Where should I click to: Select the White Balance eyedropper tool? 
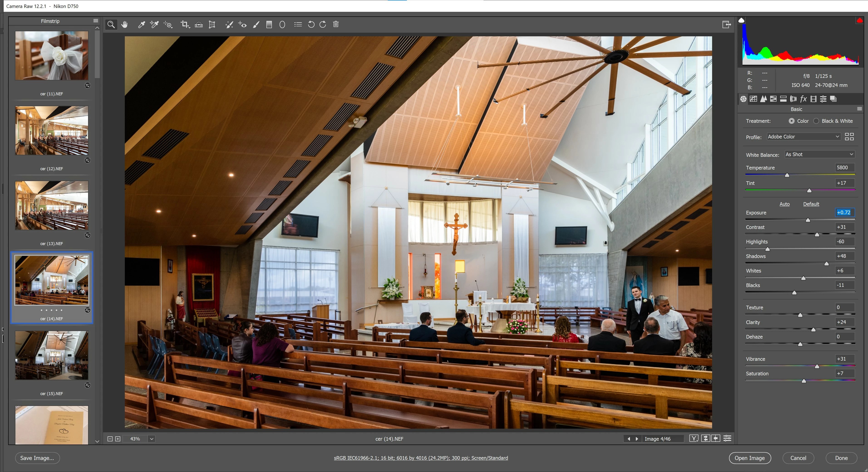[x=142, y=24]
